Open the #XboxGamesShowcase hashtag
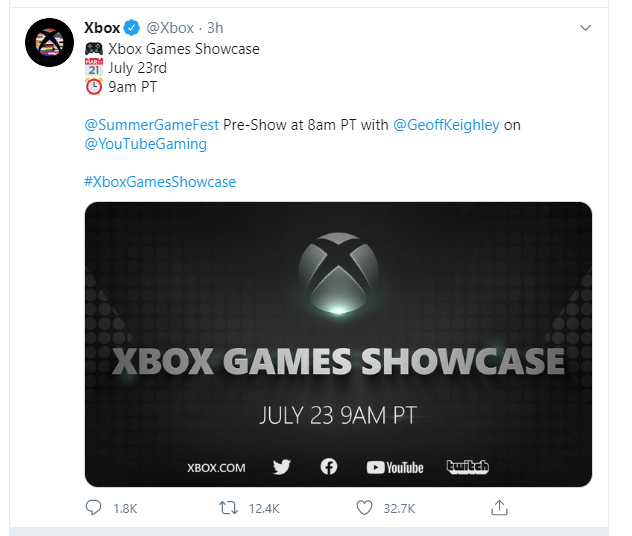632x536 pixels. pyautogui.click(x=160, y=182)
